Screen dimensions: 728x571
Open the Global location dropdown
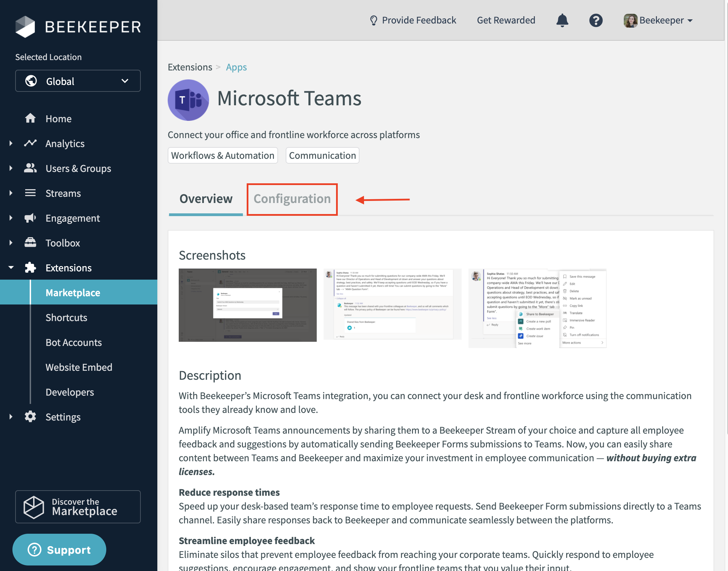(x=78, y=81)
